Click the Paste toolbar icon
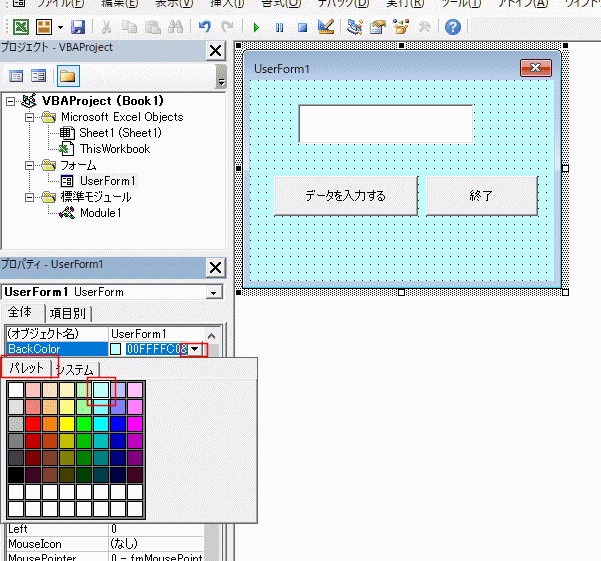This screenshot has height=561, width=601. click(153, 27)
